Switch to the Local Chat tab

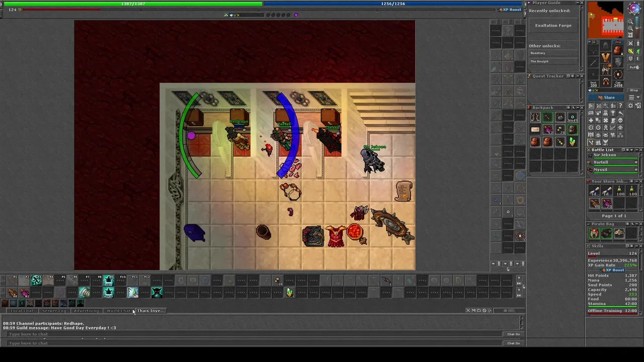pos(22,310)
